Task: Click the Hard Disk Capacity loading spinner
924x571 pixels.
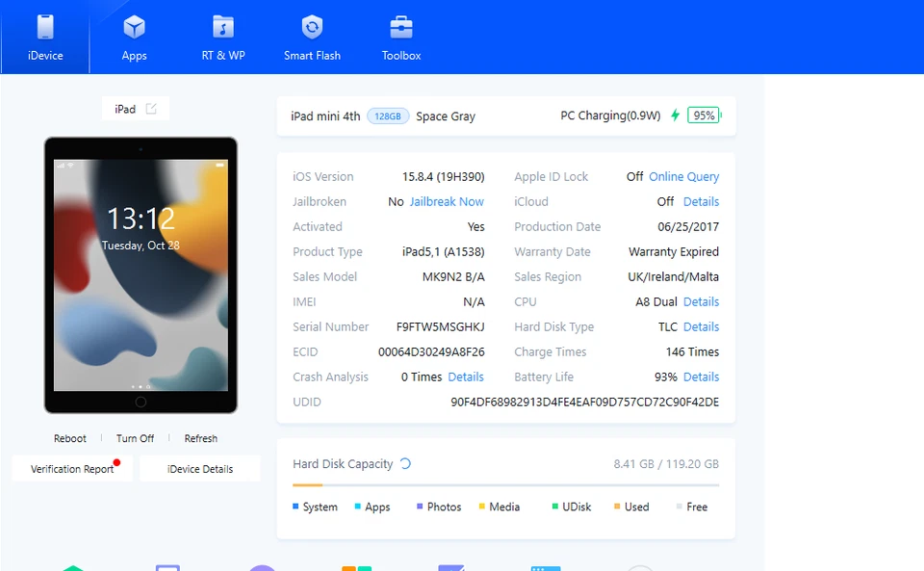Action: 405,464
